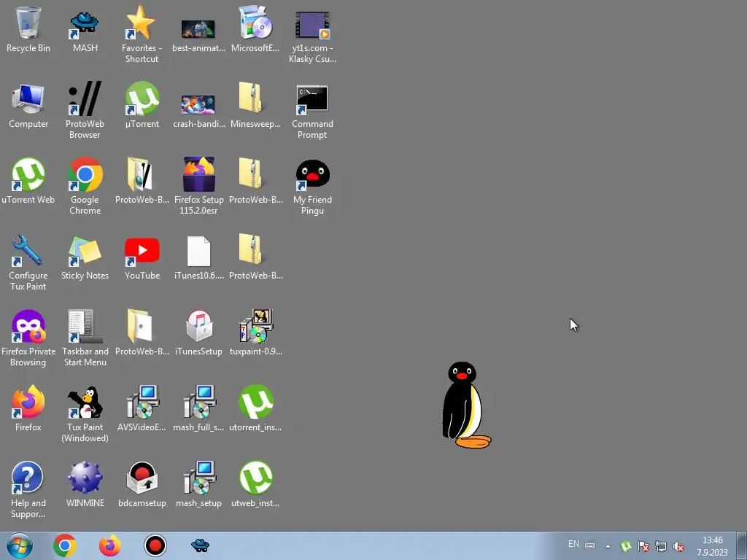Select the Help and Suppor... shortcut

28,489
